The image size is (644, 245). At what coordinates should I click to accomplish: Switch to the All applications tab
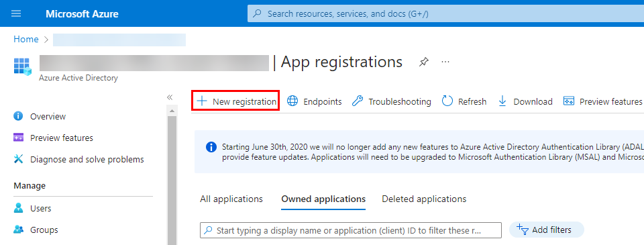[231, 199]
